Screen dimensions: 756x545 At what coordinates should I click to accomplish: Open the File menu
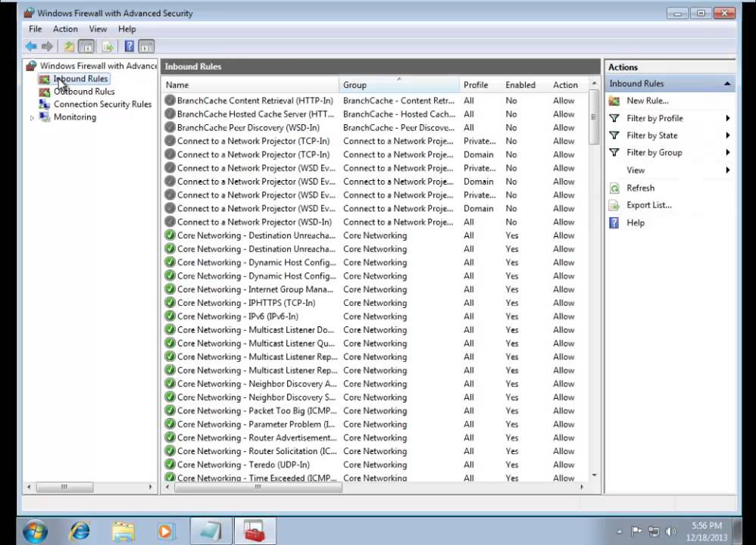click(35, 29)
